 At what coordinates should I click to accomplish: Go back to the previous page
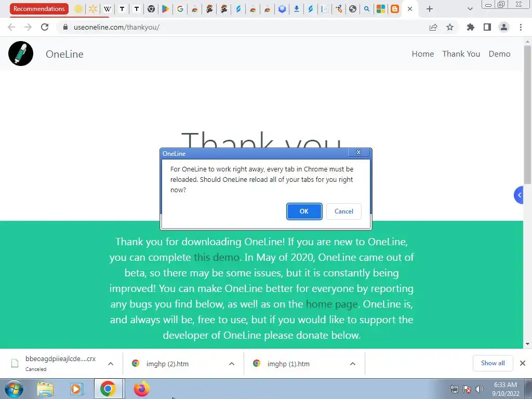pyautogui.click(x=11, y=27)
